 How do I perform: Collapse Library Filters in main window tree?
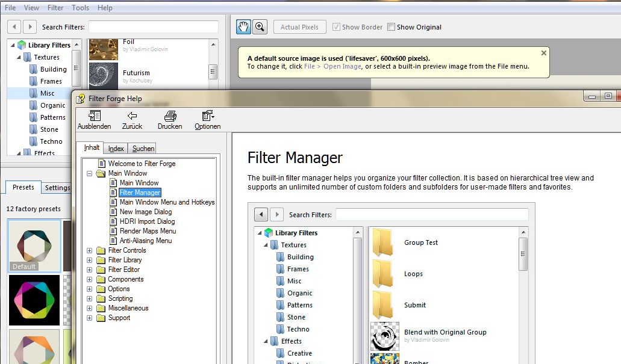click(x=13, y=45)
